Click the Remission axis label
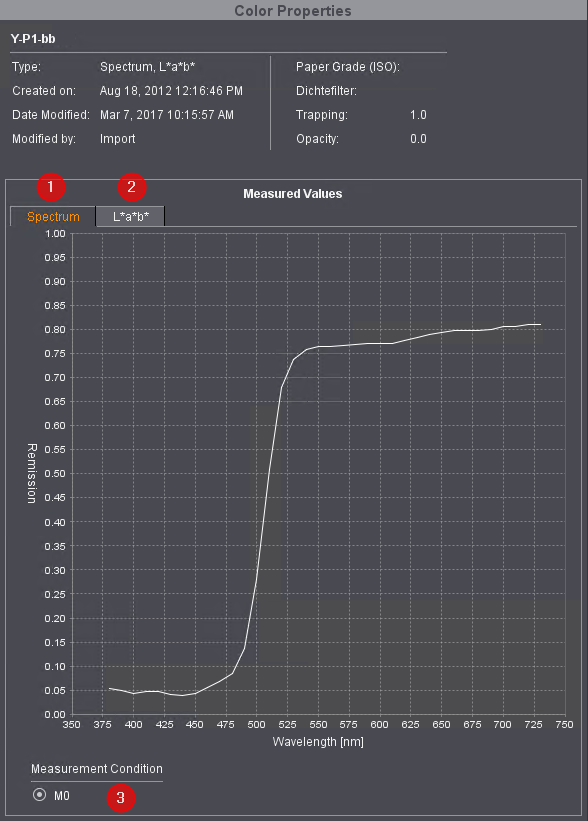The height and width of the screenshot is (821, 588). (32, 473)
